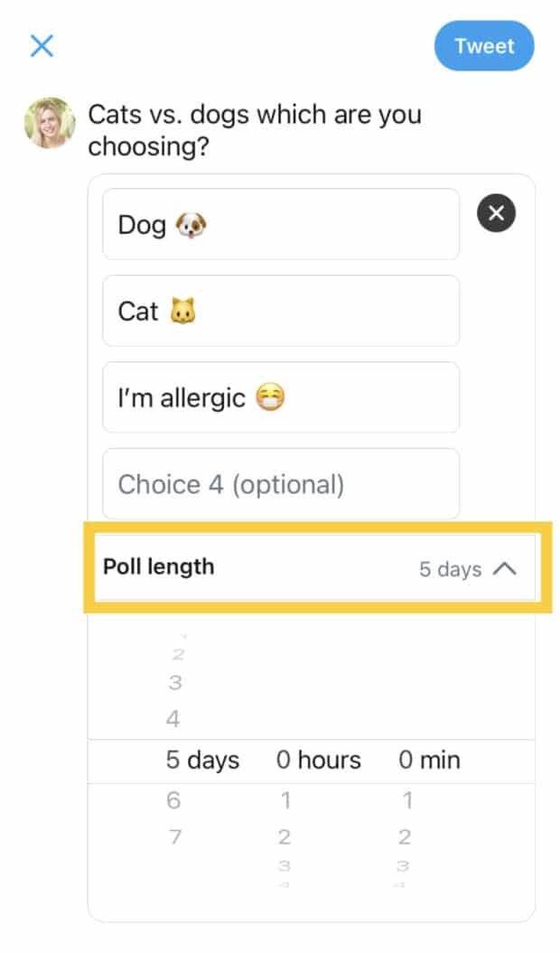Post the poll with the Tweet button
Image resolution: width=560 pixels, height=953 pixels.
tap(484, 46)
